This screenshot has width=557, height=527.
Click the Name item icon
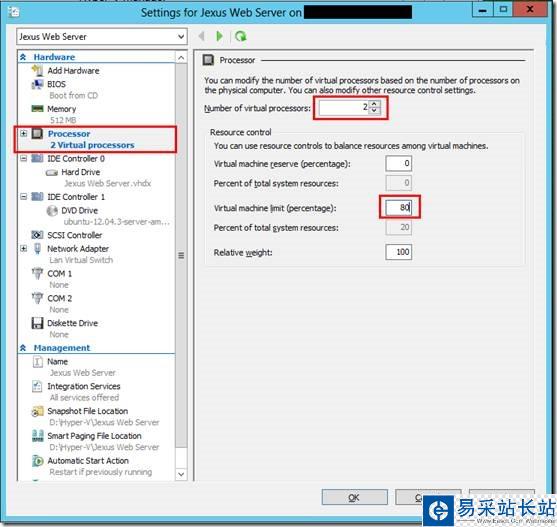37,362
